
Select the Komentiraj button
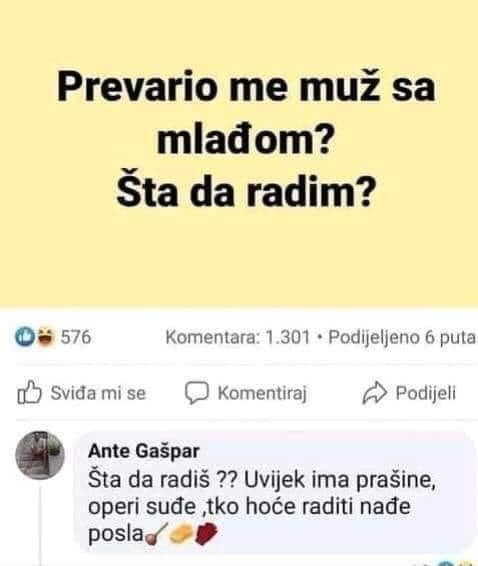click(246, 393)
